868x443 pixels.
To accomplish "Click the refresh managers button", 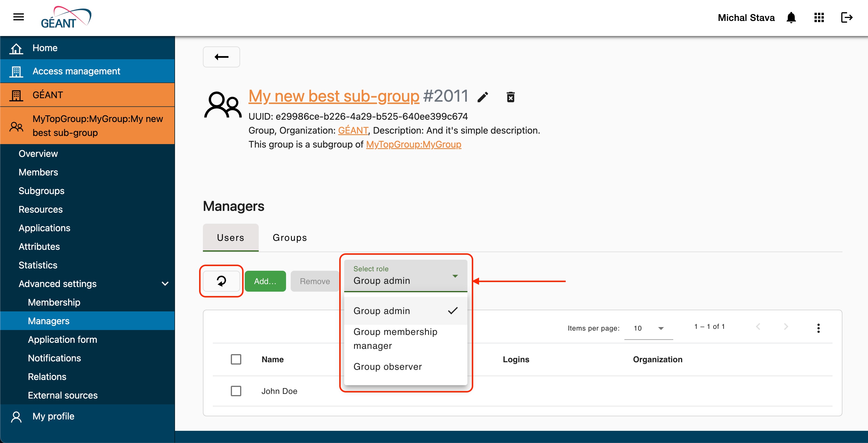I will click(221, 281).
